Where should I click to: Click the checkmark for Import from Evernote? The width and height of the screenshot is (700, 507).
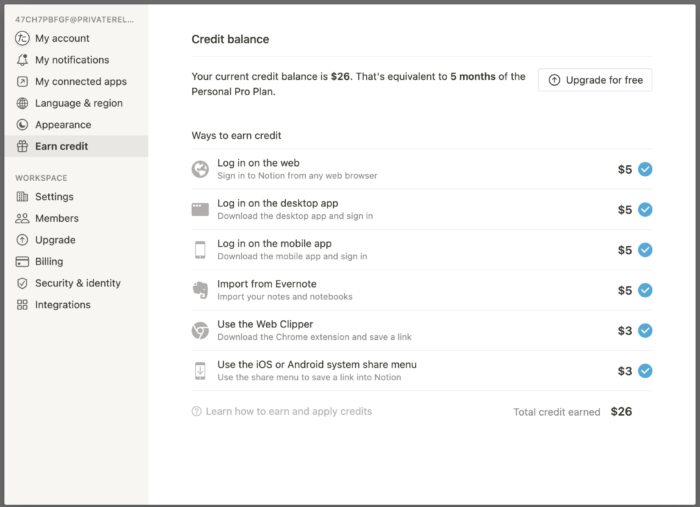tap(645, 290)
